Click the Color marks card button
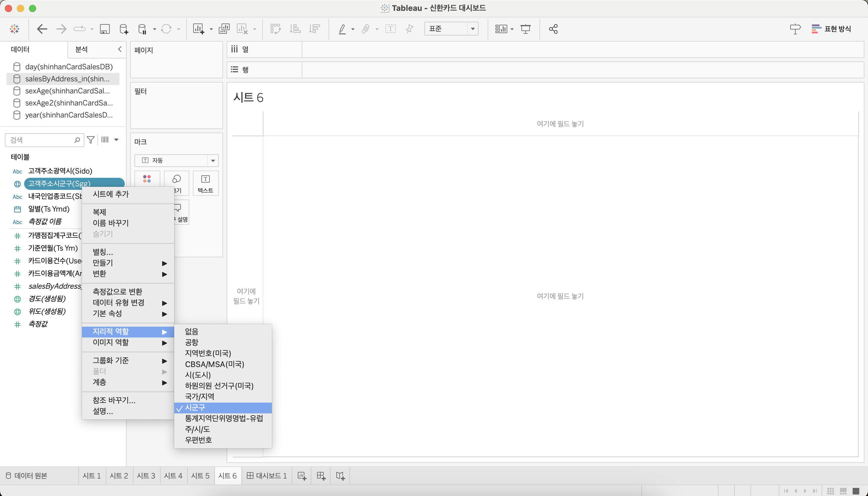 pyautogui.click(x=147, y=180)
